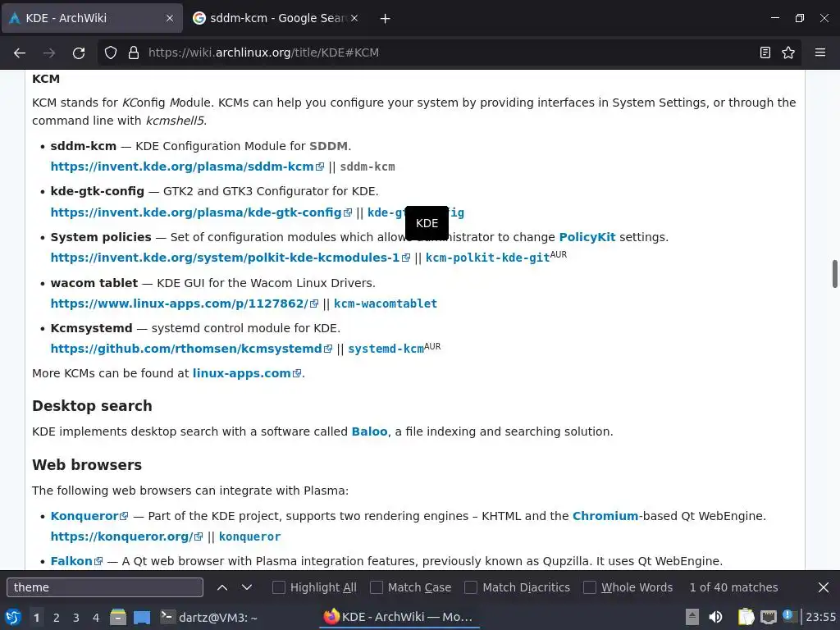This screenshot has width=840, height=630.
Task: Enable Highlight All checkbox
Action: click(279, 587)
